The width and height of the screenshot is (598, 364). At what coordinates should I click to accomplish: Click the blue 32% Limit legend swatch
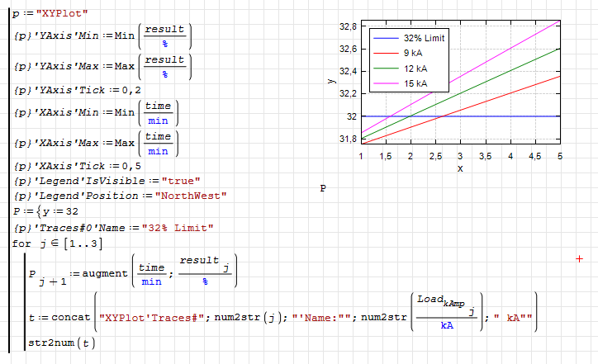386,39
